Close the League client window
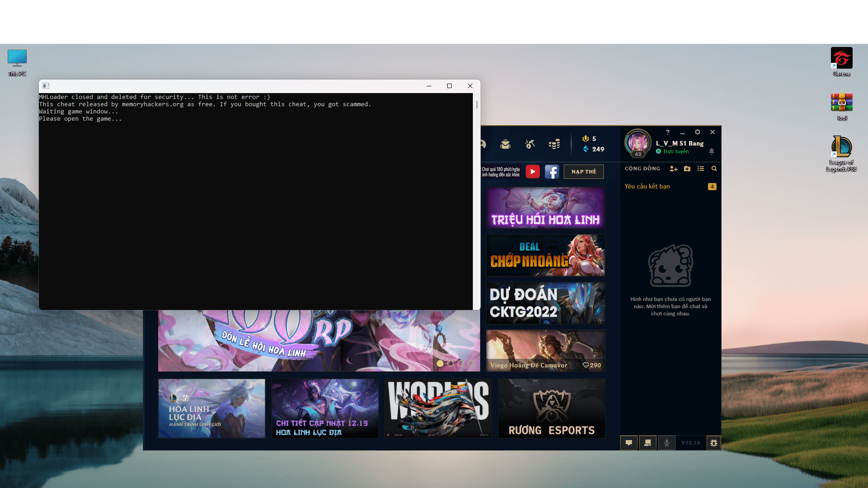This screenshot has width=868, height=488. (x=712, y=132)
